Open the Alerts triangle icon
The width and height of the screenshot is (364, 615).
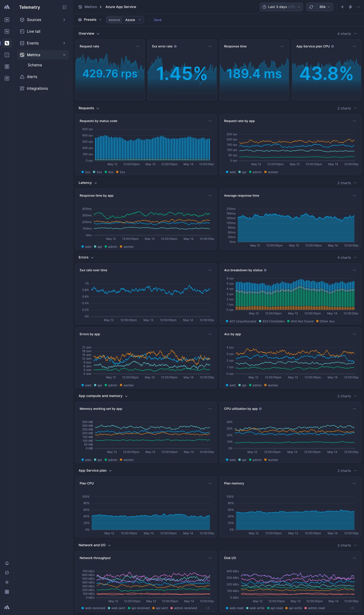tap(22, 77)
